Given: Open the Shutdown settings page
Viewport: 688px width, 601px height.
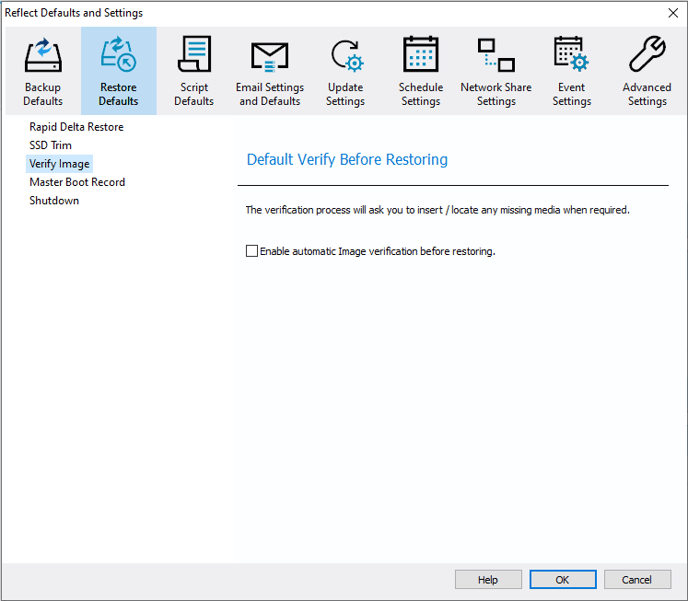Looking at the screenshot, I should [x=54, y=200].
